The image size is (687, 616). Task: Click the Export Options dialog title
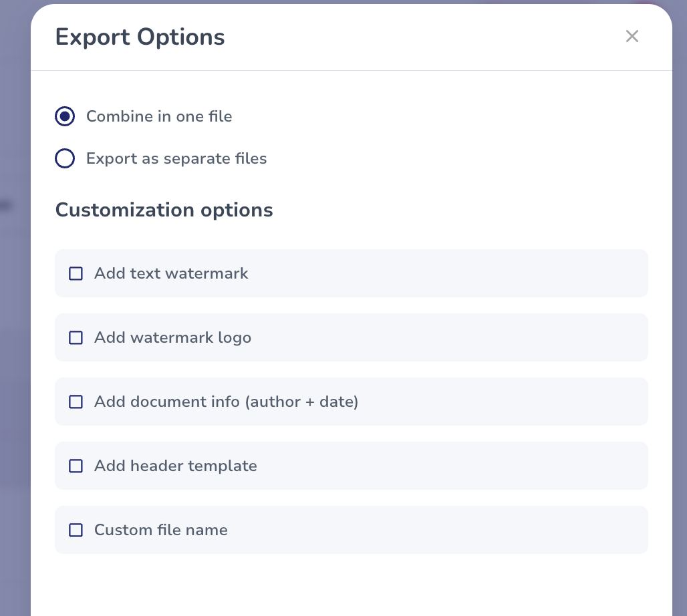[x=140, y=37]
